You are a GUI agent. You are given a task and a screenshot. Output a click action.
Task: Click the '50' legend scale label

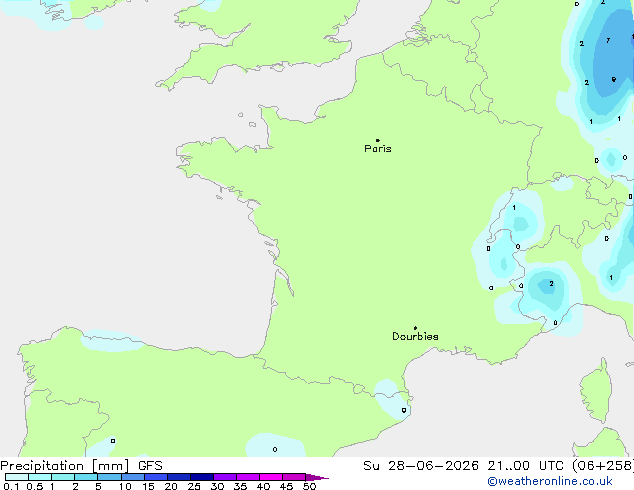point(309,486)
